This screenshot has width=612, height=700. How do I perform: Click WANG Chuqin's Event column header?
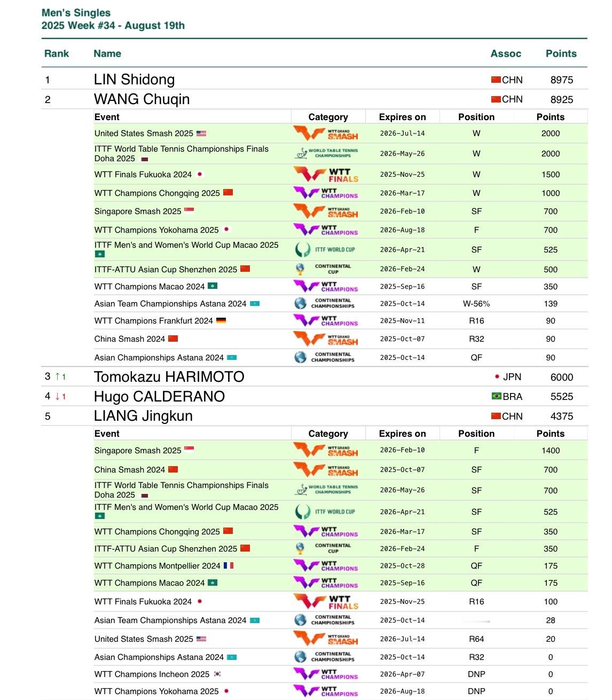(107, 117)
